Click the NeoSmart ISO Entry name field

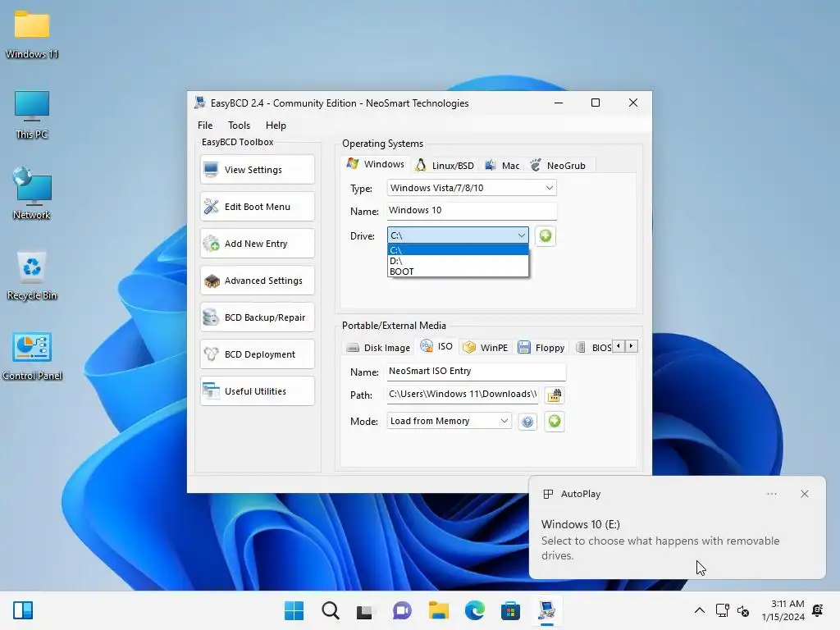click(476, 372)
